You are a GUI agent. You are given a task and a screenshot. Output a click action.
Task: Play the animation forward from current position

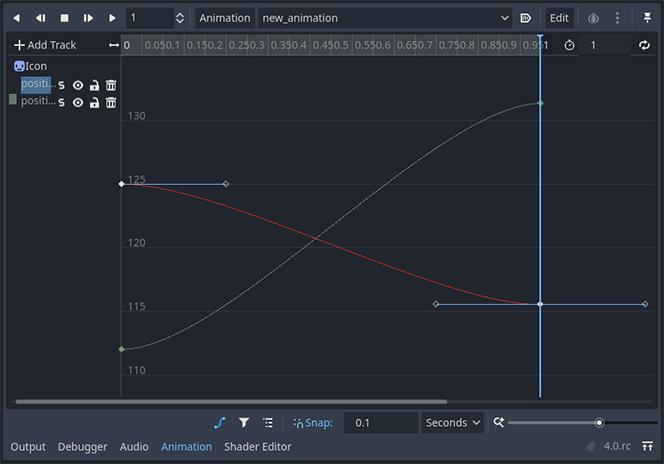pyautogui.click(x=112, y=18)
